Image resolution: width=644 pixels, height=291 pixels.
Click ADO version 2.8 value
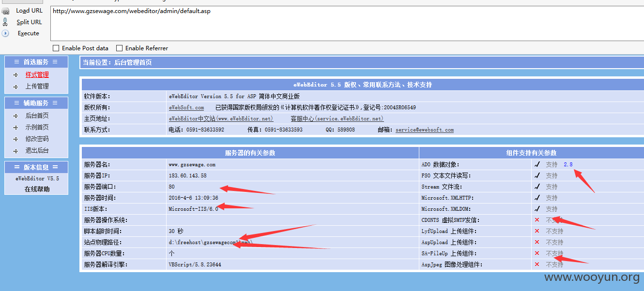[x=568, y=164]
